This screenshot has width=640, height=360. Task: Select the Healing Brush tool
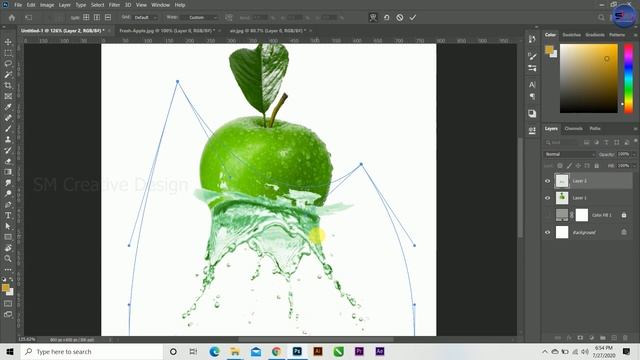click(8, 118)
